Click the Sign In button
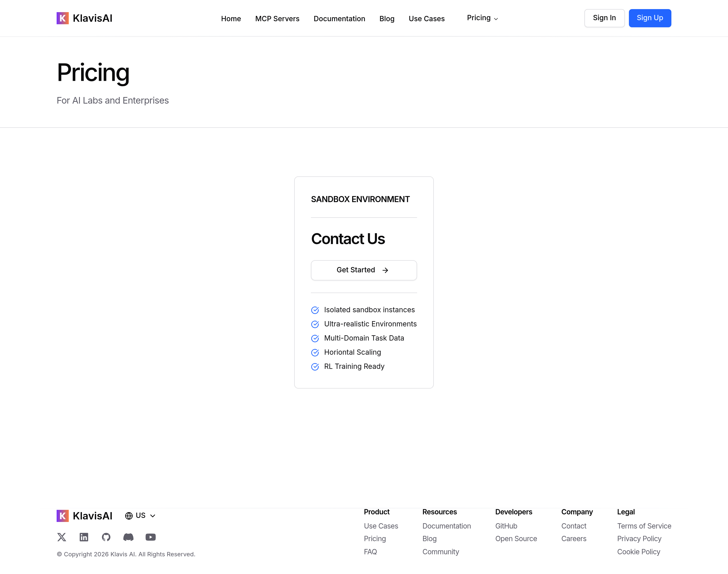Viewport: 728px width, 574px height. (x=604, y=18)
